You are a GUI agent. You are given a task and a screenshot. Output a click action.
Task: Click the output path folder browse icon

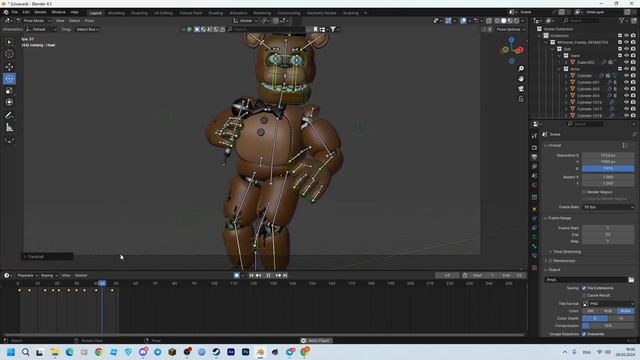631,280
